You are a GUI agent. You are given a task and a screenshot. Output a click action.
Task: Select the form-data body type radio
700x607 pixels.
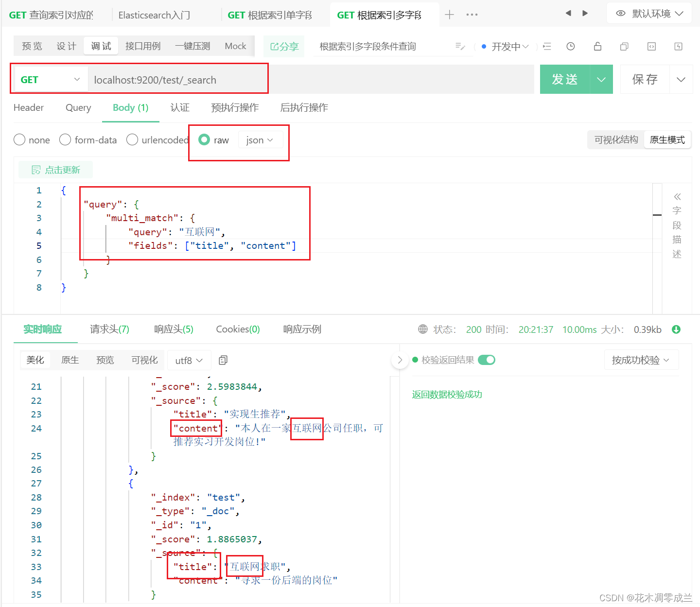pos(65,140)
